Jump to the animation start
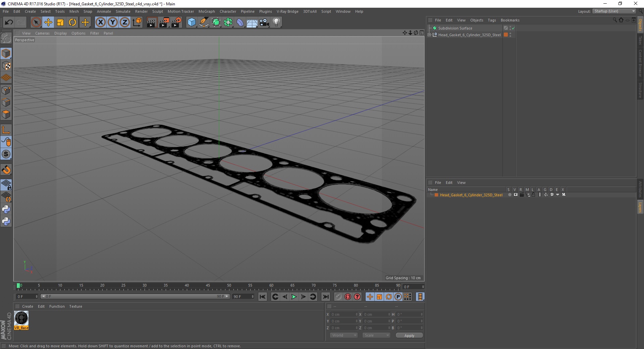Screen dimensions: 644x349 263,297
